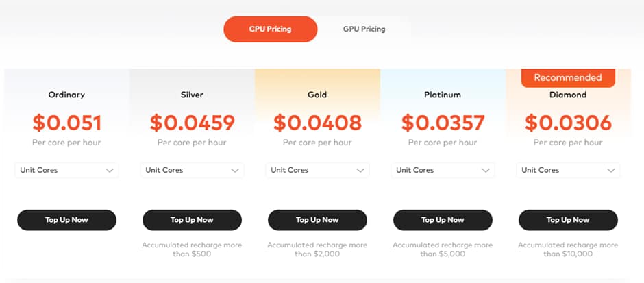Click the Recommended badge on Diamond plan

tap(568, 77)
